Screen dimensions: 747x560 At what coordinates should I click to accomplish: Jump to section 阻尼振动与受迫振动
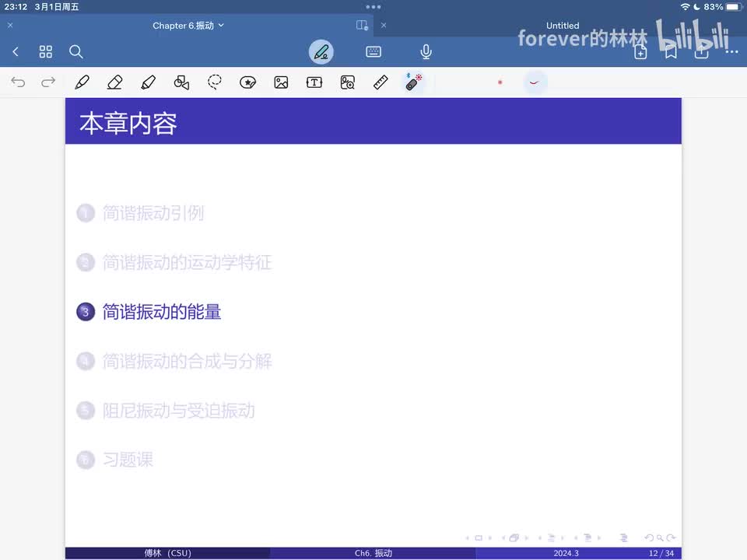click(179, 411)
